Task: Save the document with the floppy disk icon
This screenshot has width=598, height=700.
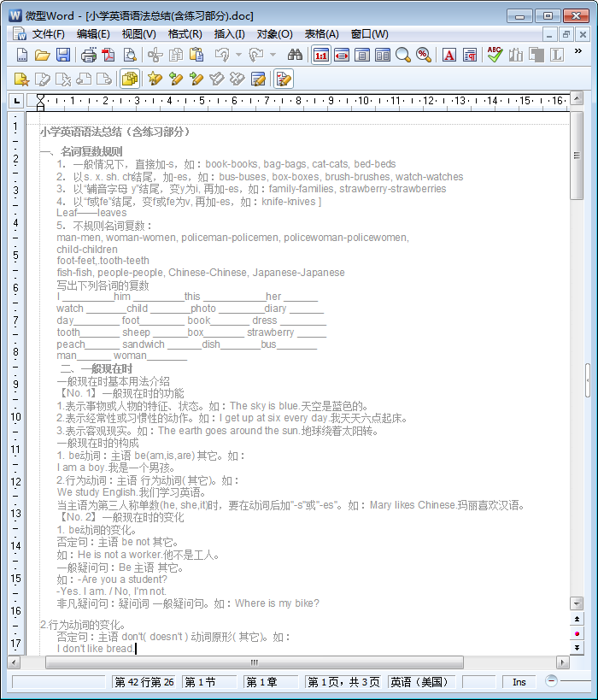Action: (63, 55)
